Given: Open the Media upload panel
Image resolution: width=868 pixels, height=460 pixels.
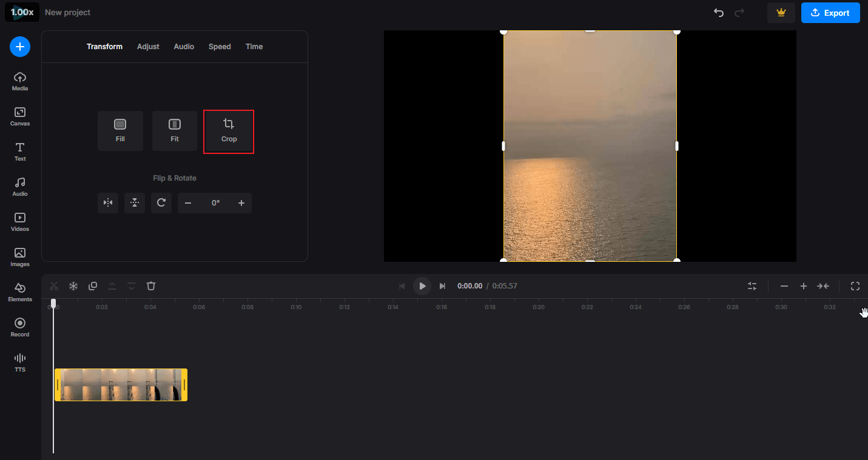Looking at the screenshot, I should (20, 81).
